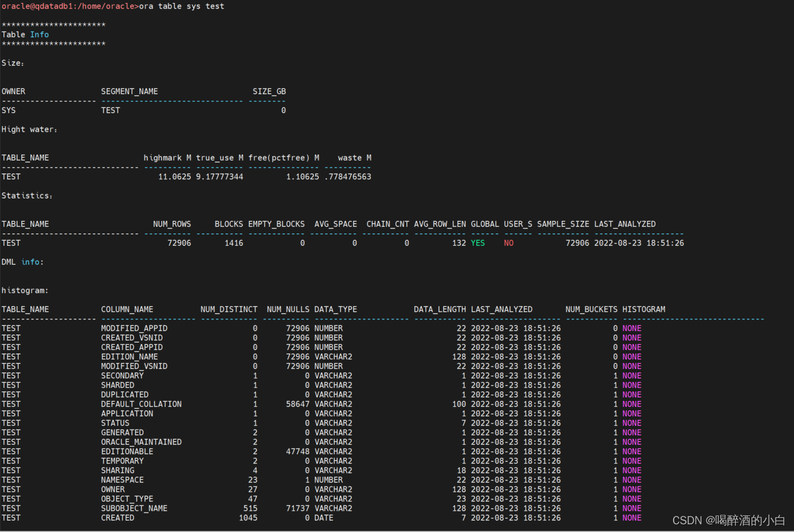Click the 'NUM_DISTINCT' column header
The image size is (794, 532).
[229, 309]
